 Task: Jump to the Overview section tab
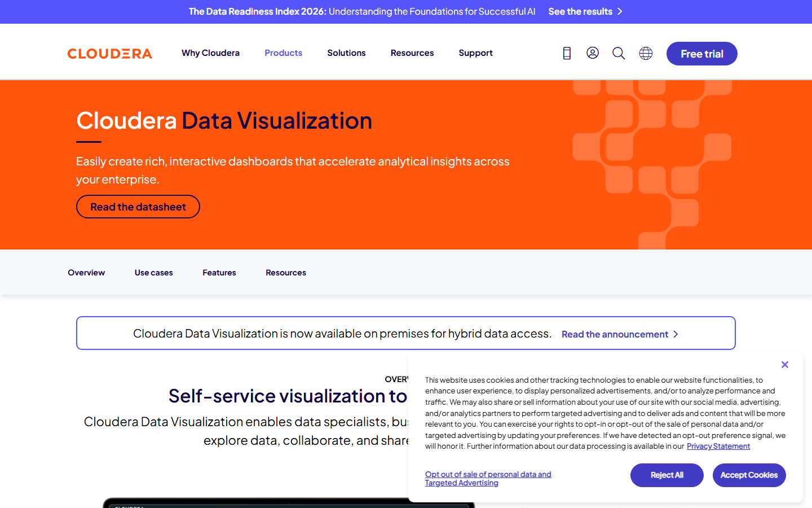click(86, 273)
